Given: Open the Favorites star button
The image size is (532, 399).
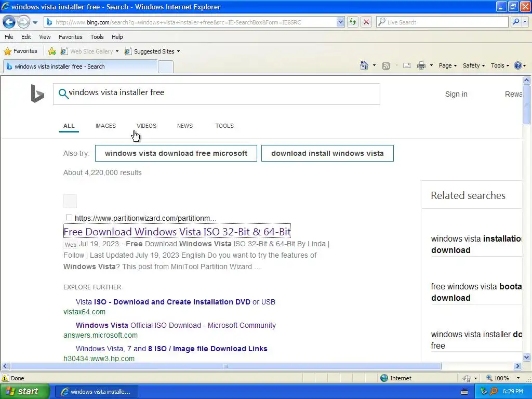Looking at the screenshot, I should click(20, 51).
